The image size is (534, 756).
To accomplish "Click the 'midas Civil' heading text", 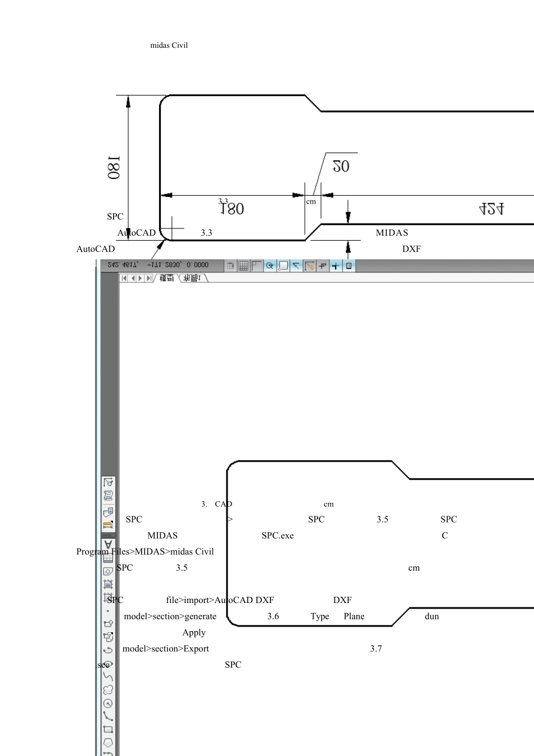I will tap(169, 45).
